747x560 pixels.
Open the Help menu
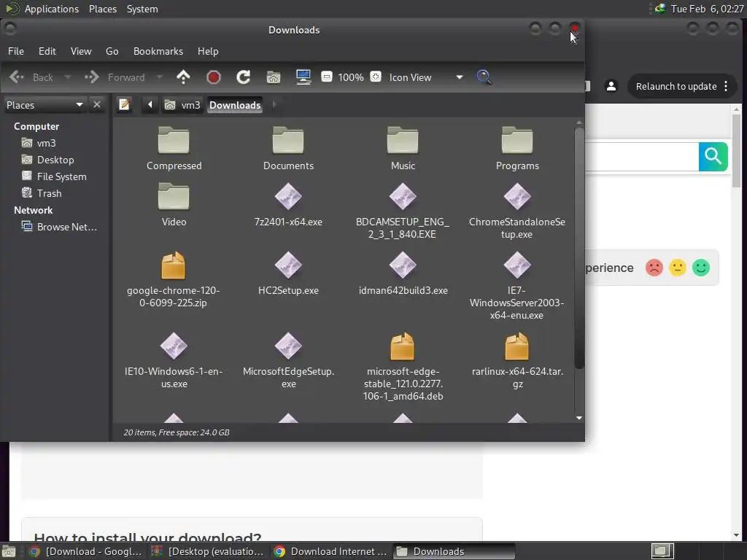tap(208, 51)
